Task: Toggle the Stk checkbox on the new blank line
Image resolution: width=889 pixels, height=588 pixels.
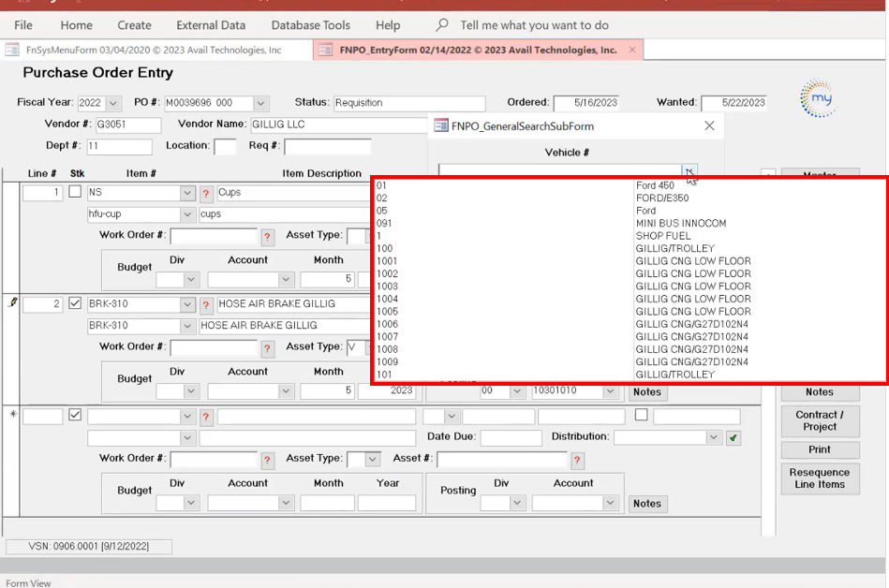Action: tap(75, 415)
